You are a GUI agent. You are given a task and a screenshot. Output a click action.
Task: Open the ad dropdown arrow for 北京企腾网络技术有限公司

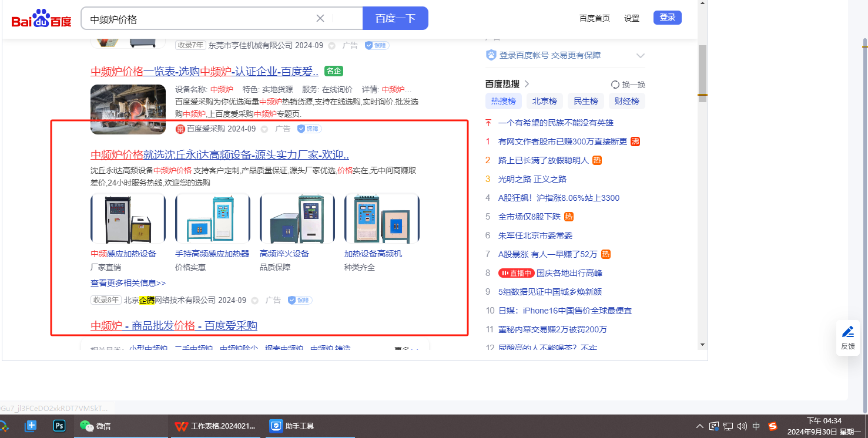255,301
